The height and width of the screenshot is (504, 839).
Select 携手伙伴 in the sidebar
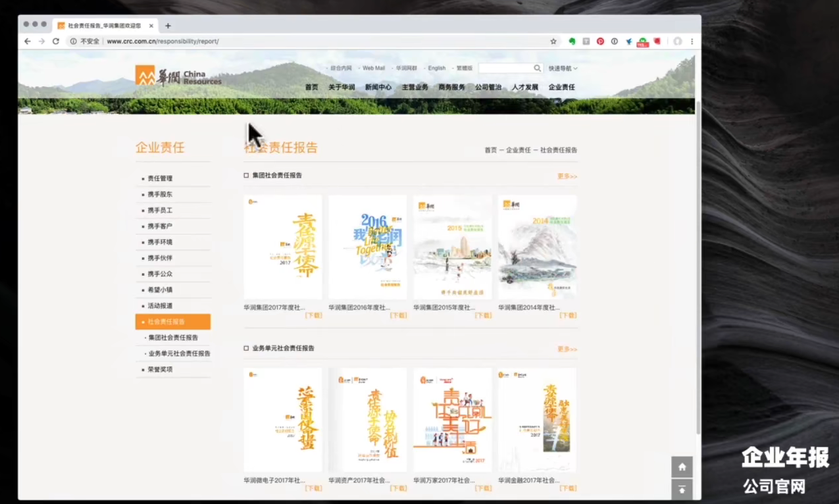(160, 258)
